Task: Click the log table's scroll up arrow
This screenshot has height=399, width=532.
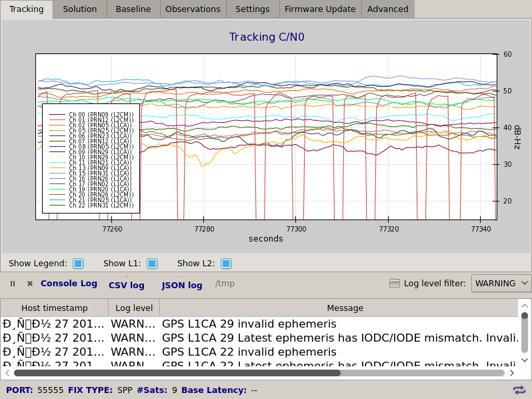Action: tap(524, 304)
